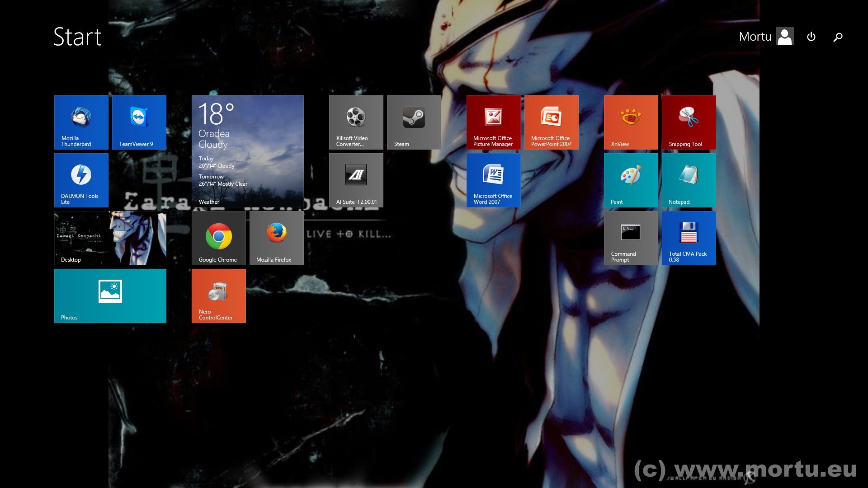
Task: Launch Google Chrome tile
Action: [x=219, y=238]
